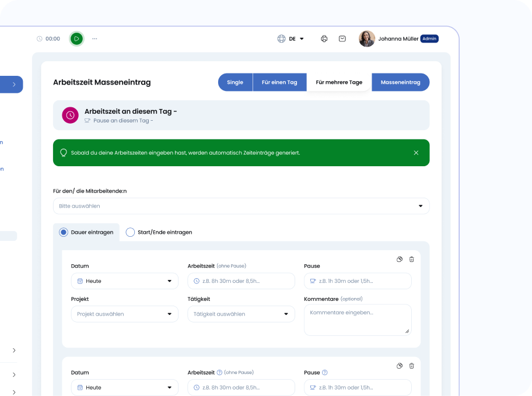Click the cup icon in first Pause field
The height and width of the screenshot is (396, 532).
point(313,281)
